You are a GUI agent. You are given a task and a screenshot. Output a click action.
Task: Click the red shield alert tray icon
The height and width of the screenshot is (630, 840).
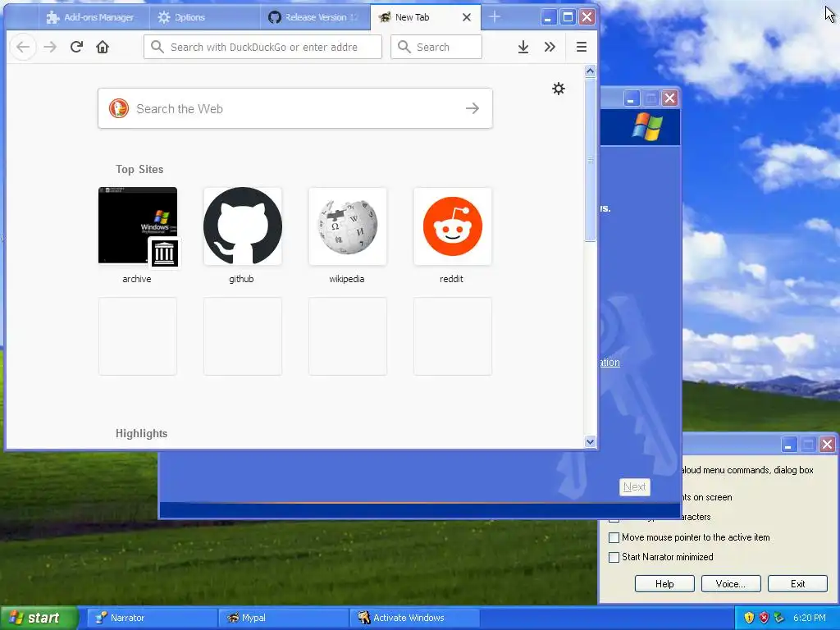click(764, 618)
